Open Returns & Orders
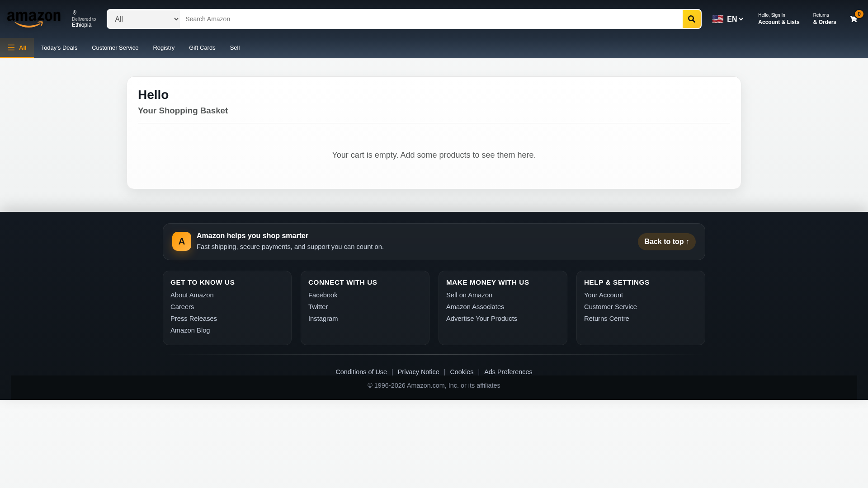This screenshot has height=488, width=868. click(824, 19)
